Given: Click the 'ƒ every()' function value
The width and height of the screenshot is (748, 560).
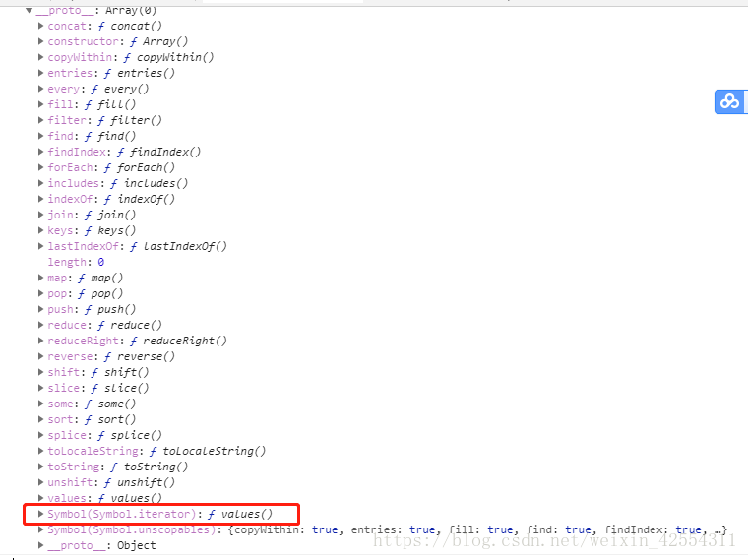Looking at the screenshot, I should (120, 89).
